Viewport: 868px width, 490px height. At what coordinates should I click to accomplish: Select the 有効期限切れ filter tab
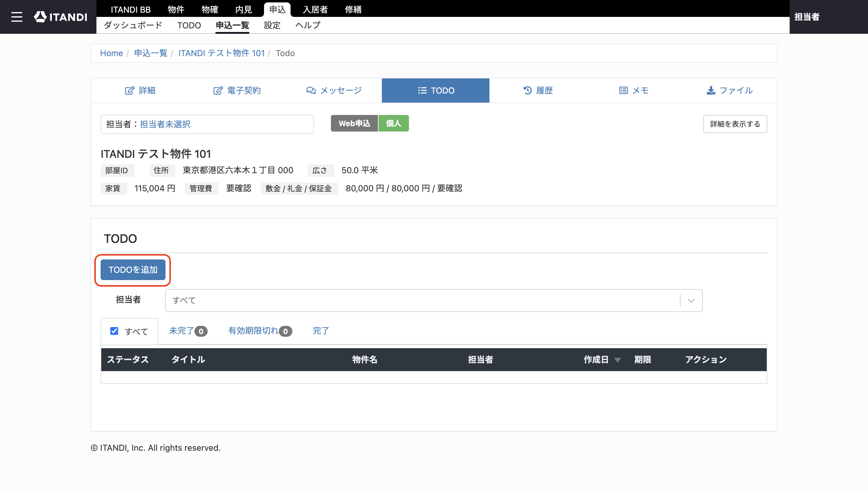coord(260,331)
